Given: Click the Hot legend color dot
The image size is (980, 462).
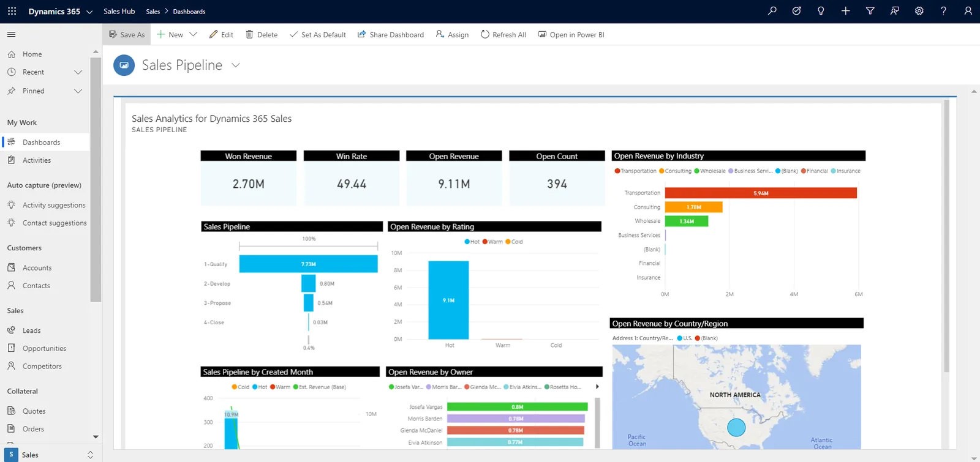Looking at the screenshot, I should pos(467,242).
